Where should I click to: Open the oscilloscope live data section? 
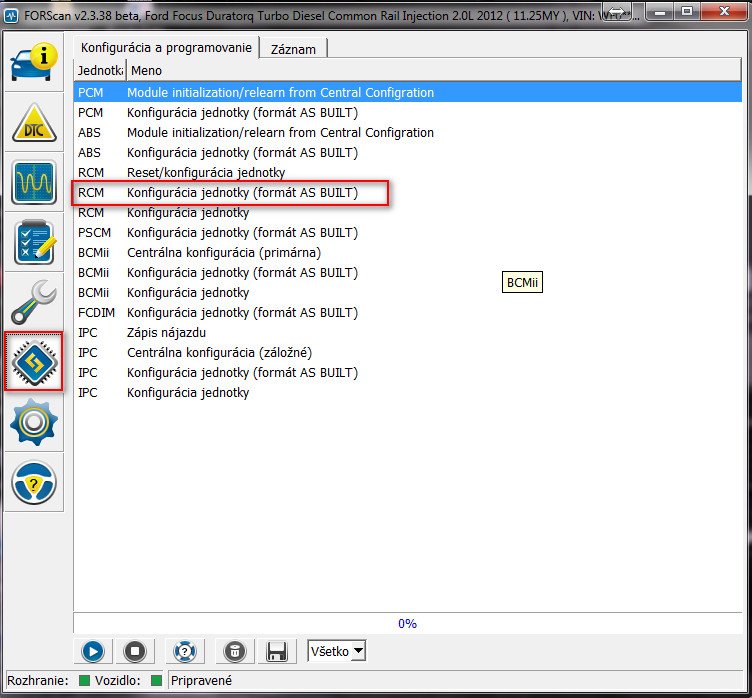[34, 183]
